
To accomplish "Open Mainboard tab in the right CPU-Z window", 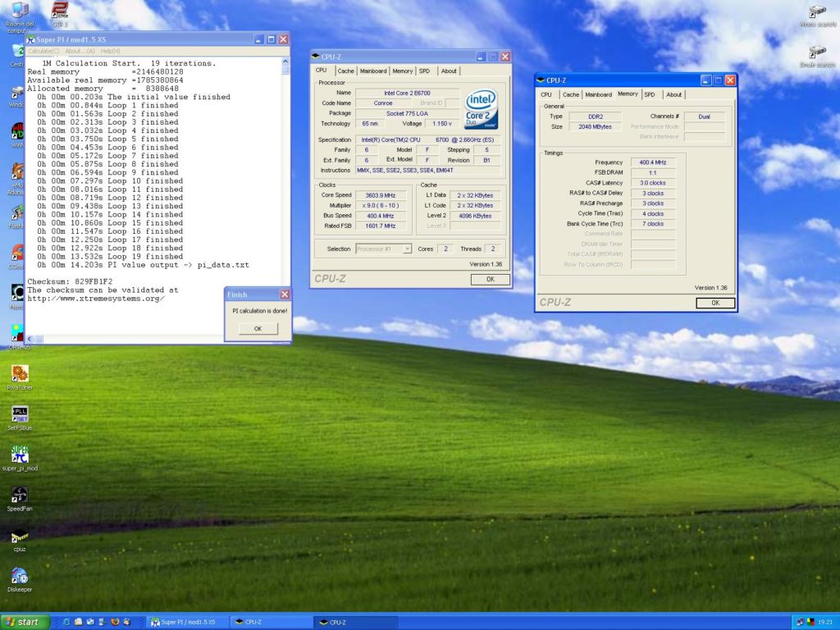I will [x=598, y=94].
